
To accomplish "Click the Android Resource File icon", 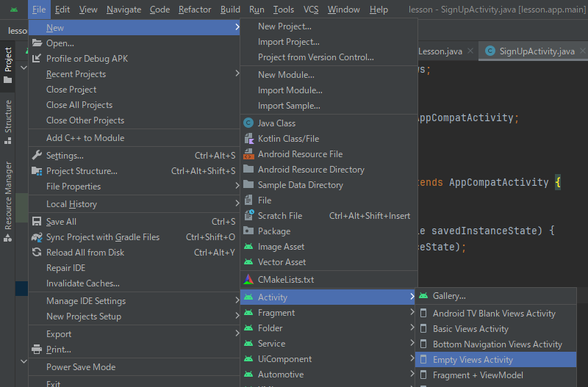I will (x=248, y=154).
